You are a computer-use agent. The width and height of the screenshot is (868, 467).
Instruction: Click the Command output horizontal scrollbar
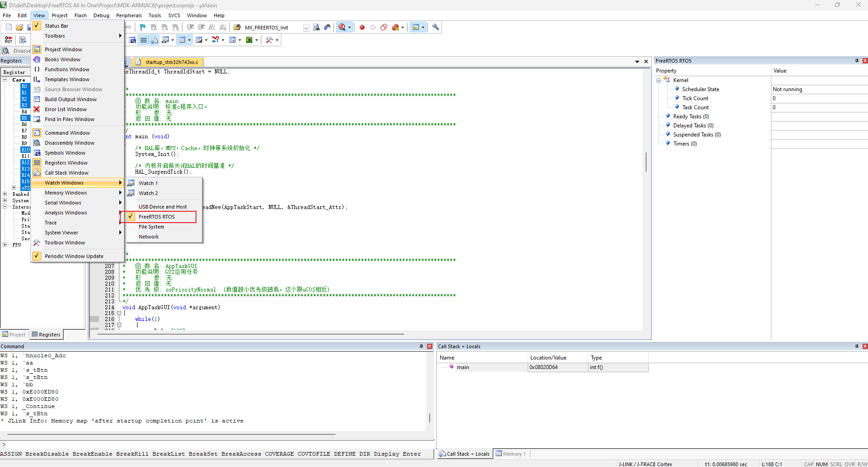coord(171,434)
